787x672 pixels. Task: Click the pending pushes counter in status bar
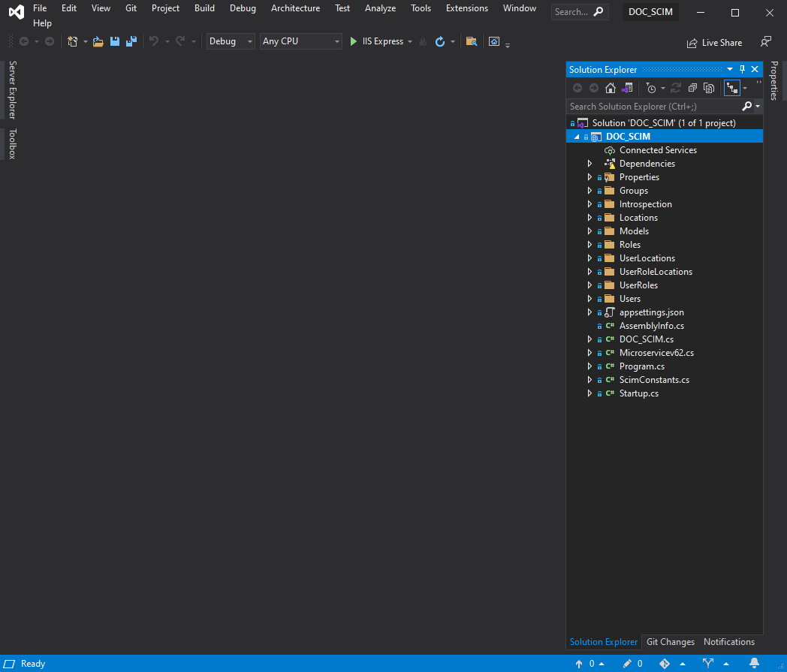(x=586, y=664)
